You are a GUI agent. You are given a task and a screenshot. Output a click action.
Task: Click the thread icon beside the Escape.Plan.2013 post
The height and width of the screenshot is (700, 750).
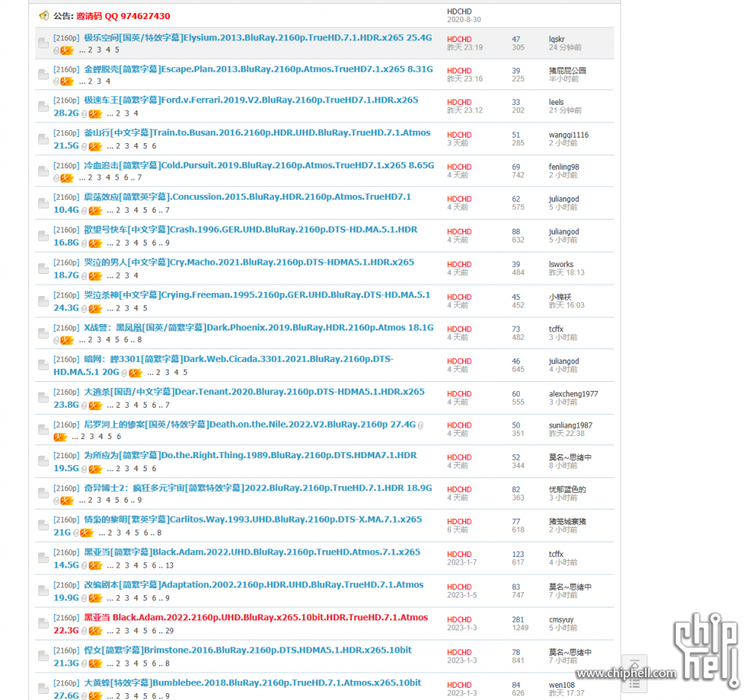[x=44, y=74]
